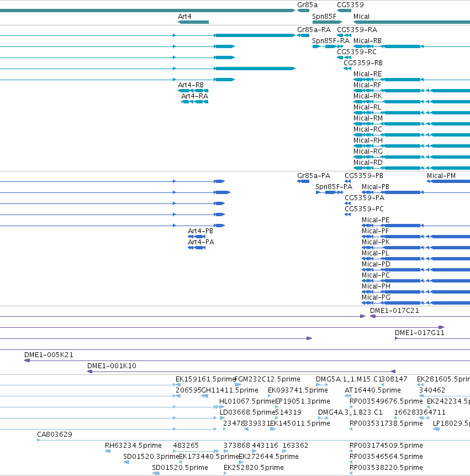This screenshot has width=470, height=476.
Task: Select the Gr85a gene label
Action: click(307, 5)
